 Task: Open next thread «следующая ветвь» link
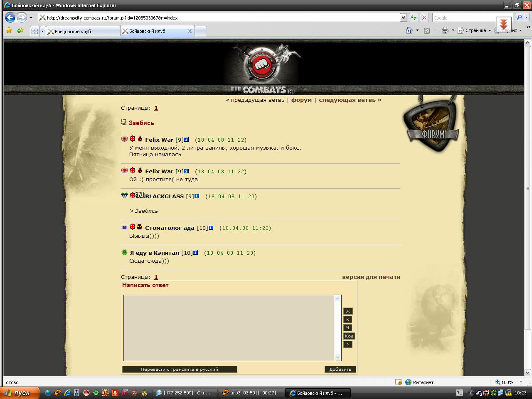[350, 100]
